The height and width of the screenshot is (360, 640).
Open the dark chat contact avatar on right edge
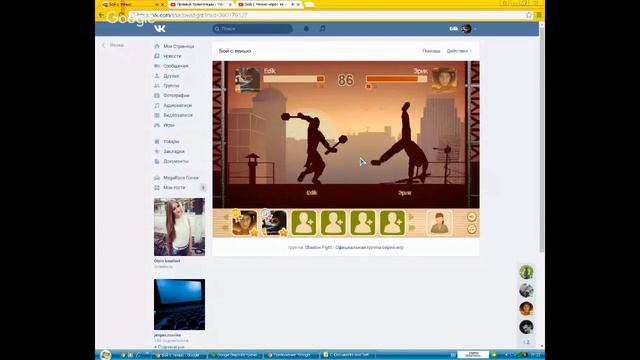point(526,327)
